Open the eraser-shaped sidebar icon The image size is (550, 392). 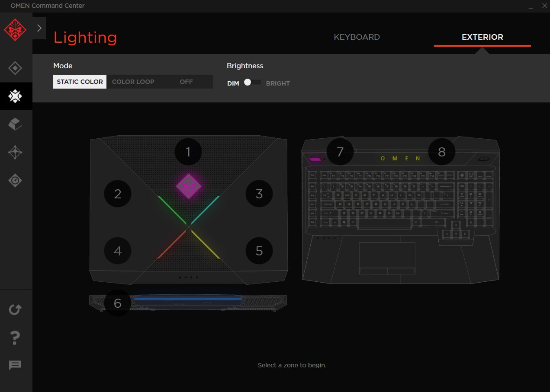[15, 124]
